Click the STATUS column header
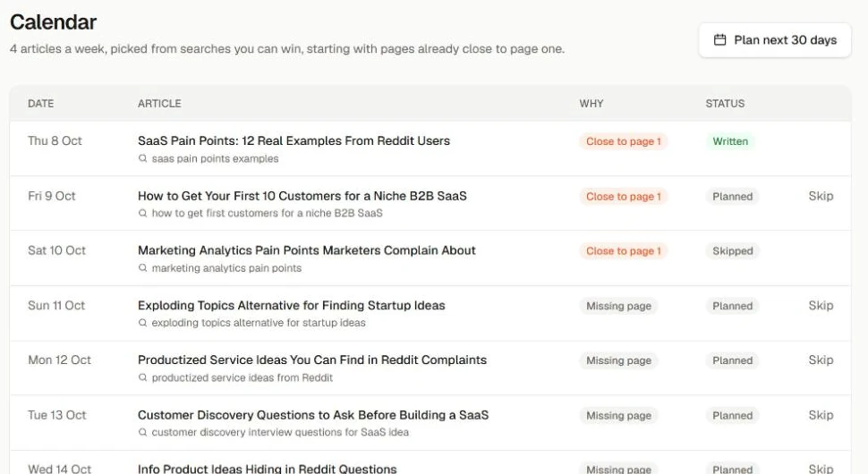 click(x=725, y=104)
